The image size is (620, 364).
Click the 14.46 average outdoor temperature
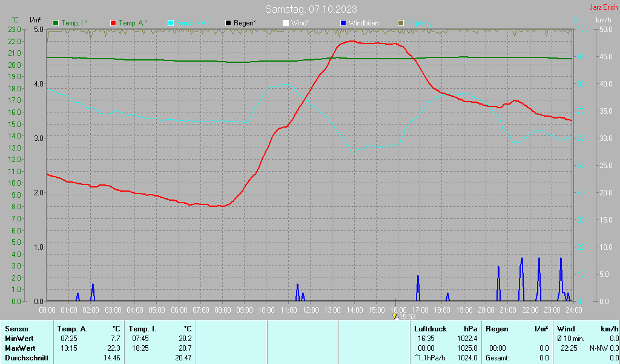(x=112, y=358)
